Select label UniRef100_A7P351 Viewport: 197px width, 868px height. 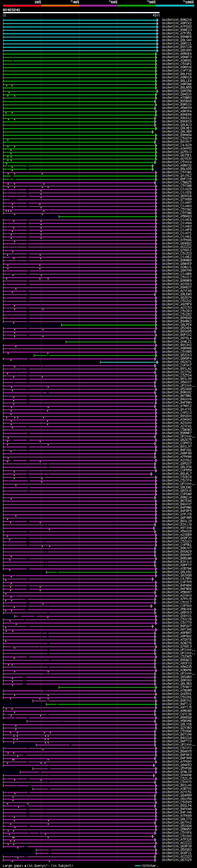(x=177, y=33)
